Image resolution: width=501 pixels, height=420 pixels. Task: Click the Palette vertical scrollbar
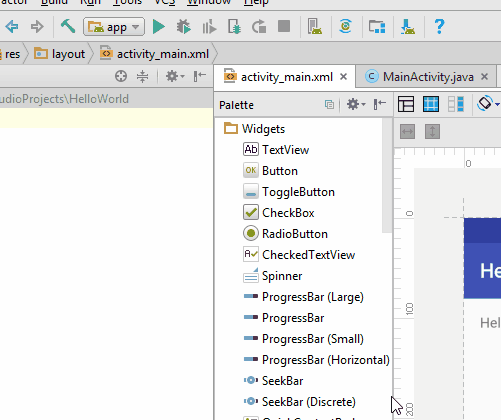pyautogui.click(x=387, y=175)
